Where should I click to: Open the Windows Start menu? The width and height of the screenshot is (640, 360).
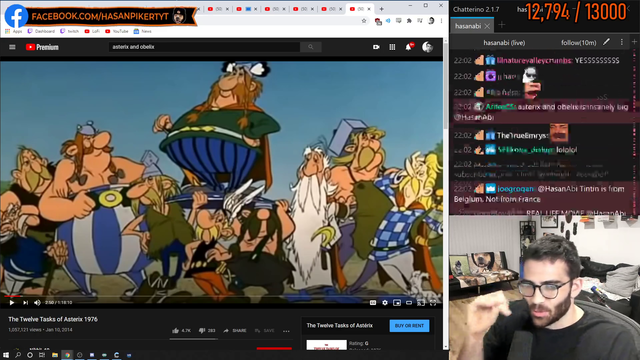6,355
